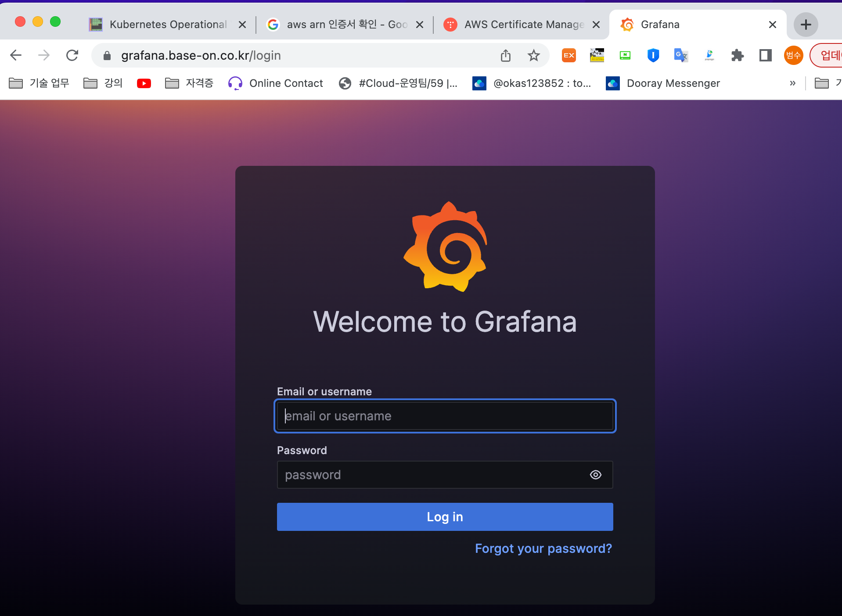The height and width of the screenshot is (616, 842).
Task: Click the lock icon in address bar
Action: (107, 55)
